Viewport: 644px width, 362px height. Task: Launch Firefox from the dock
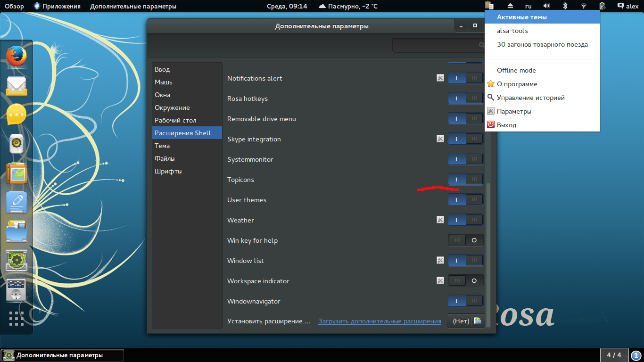(x=17, y=56)
